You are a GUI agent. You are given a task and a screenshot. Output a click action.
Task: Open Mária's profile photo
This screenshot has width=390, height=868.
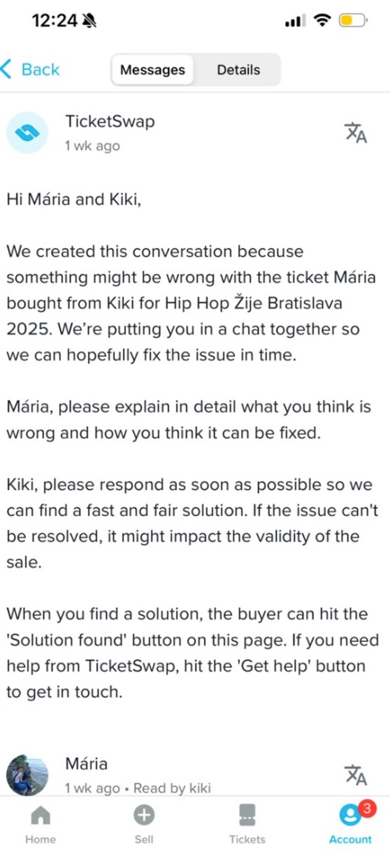tap(27, 775)
